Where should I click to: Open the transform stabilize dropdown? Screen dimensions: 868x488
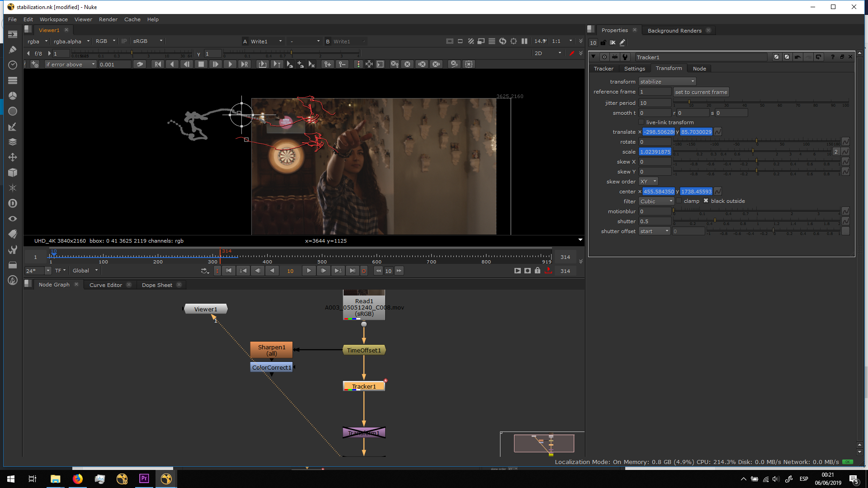click(667, 82)
